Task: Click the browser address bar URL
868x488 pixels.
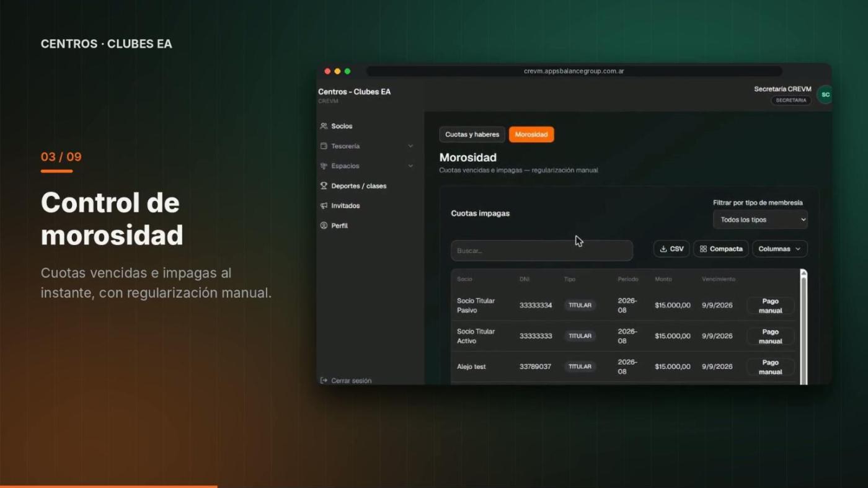Action: click(573, 71)
